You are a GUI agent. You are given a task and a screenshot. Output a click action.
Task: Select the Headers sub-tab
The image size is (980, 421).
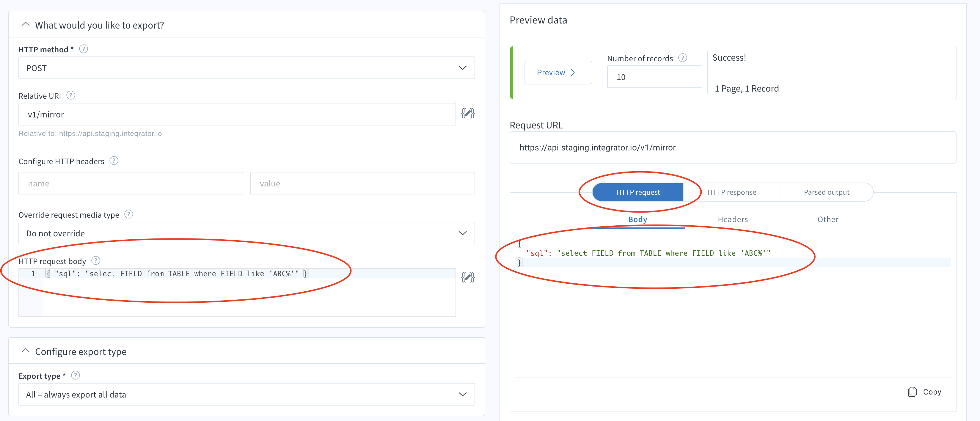(733, 219)
